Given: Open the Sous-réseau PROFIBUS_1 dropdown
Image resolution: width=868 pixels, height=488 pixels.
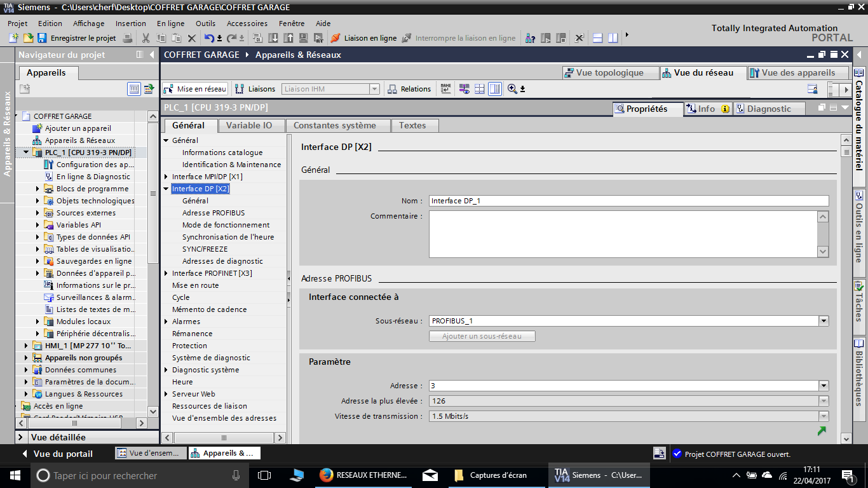Looking at the screenshot, I should click(x=824, y=321).
